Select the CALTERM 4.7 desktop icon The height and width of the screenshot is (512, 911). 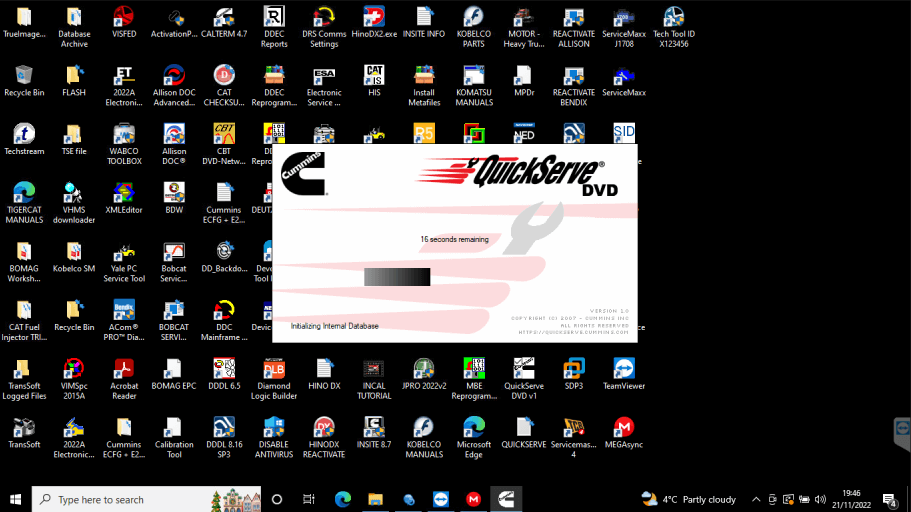(224, 18)
